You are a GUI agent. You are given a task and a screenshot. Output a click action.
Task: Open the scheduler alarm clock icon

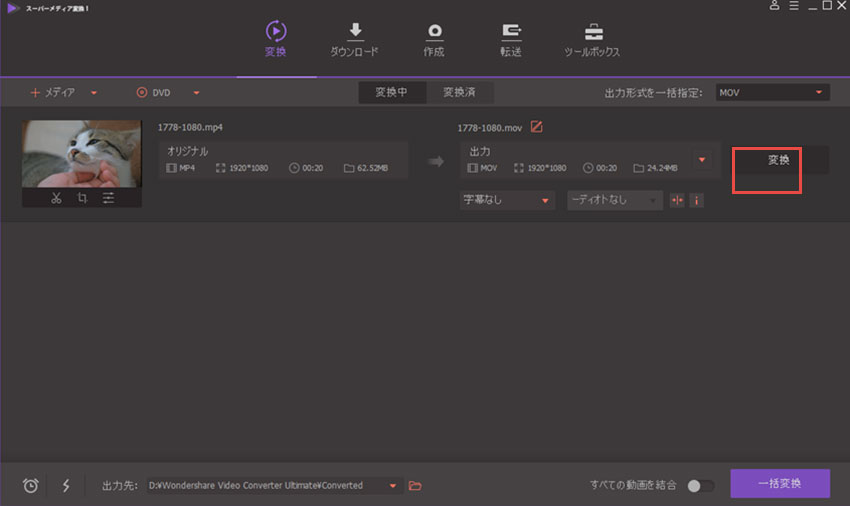pyautogui.click(x=31, y=485)
